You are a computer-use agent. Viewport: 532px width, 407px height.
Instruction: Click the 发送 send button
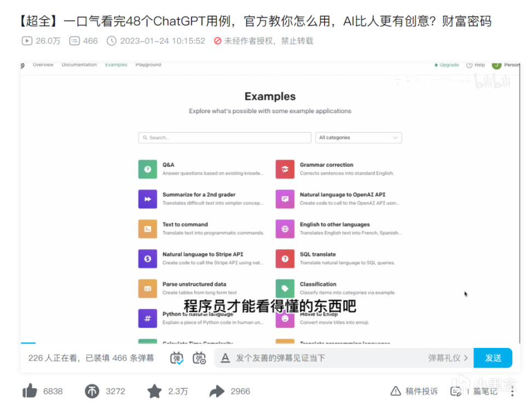pos(493,358)
